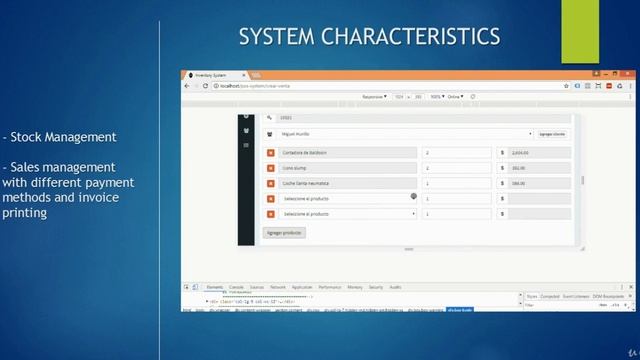Open the Event Listeners pane tab
Screen dimensions: 640x360
576,296
